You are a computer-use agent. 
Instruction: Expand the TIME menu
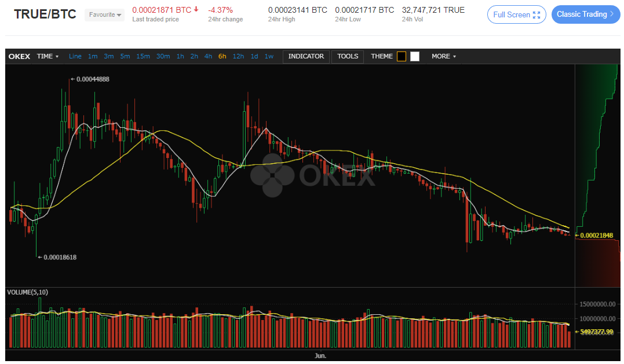coord(48,57)
